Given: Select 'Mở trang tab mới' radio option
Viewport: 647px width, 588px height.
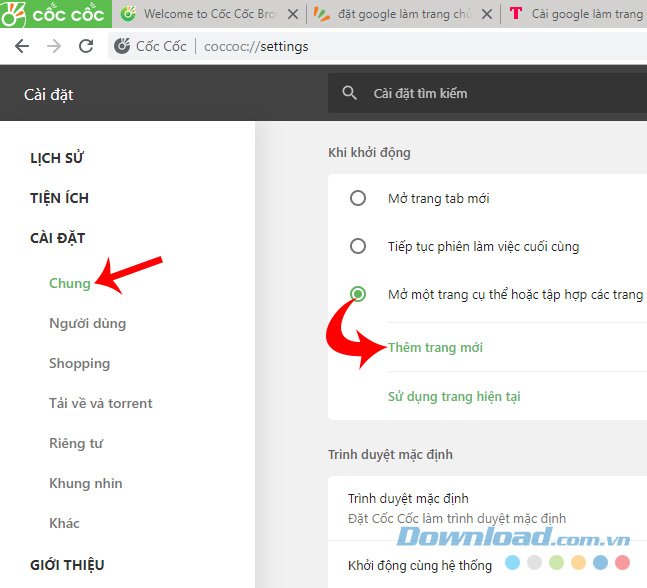Looking at the screenshot, I should coord(358,198).
